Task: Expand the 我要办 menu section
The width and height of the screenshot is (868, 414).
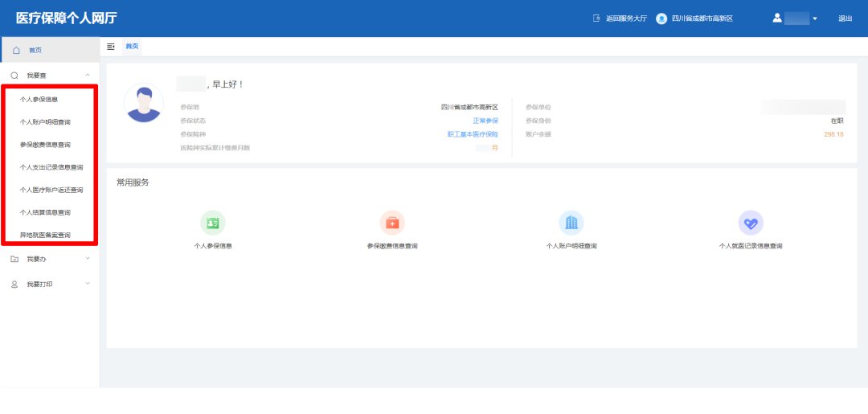Action: click(88, 259)
